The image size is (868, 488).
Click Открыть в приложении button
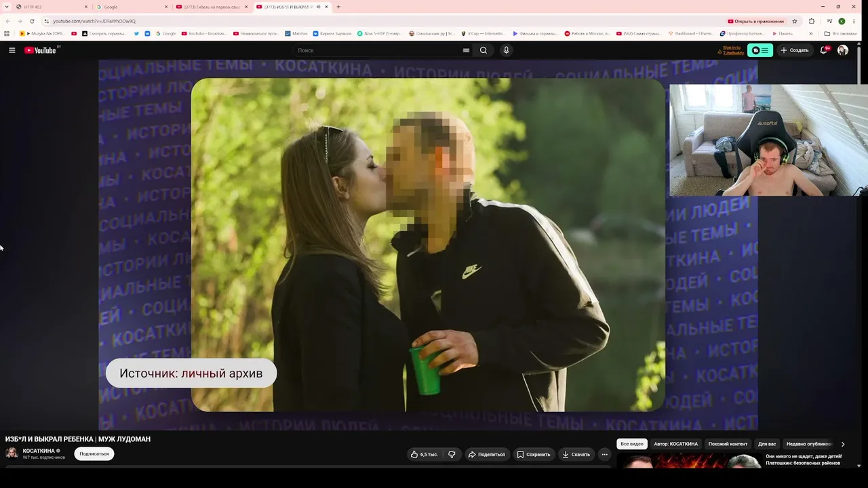[x=756, y=21]
